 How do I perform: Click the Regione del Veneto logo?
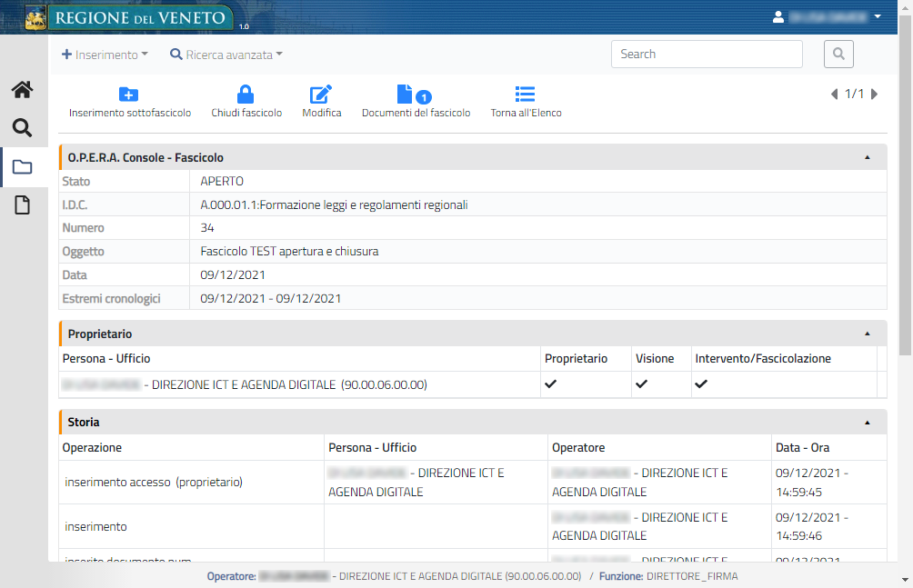128,17
